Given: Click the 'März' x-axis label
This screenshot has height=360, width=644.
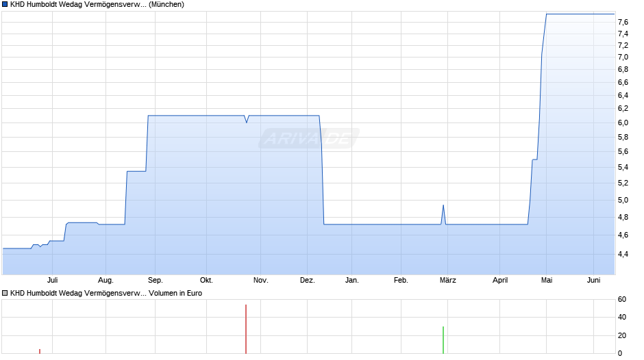Looking at the screenshot, I should (447, 280).
